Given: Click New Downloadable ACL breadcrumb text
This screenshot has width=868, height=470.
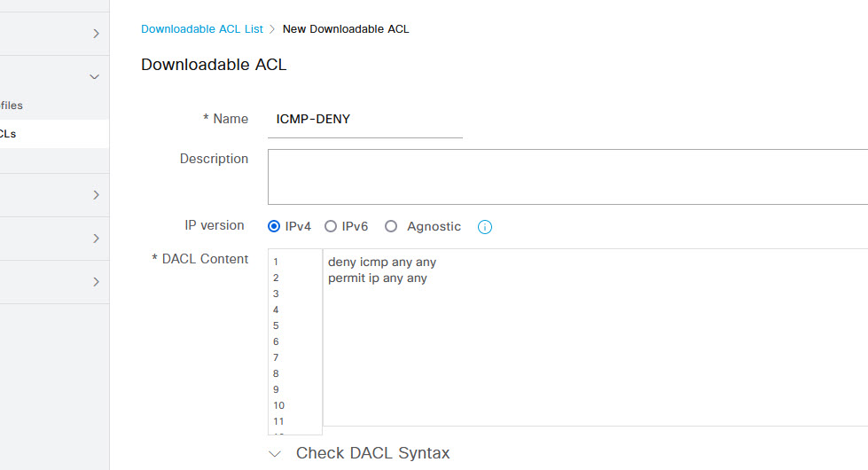Looking at the screenshot, I should coord(346,28).
